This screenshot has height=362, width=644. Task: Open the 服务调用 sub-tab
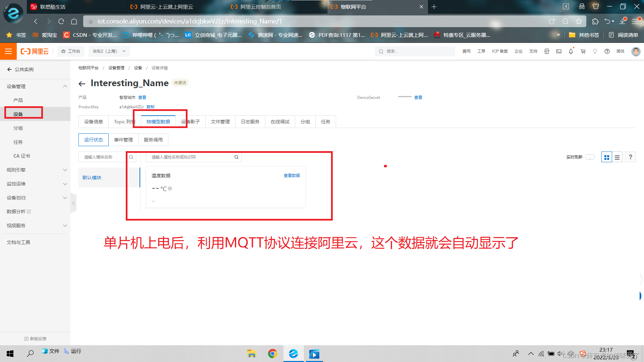pos(153,140)
